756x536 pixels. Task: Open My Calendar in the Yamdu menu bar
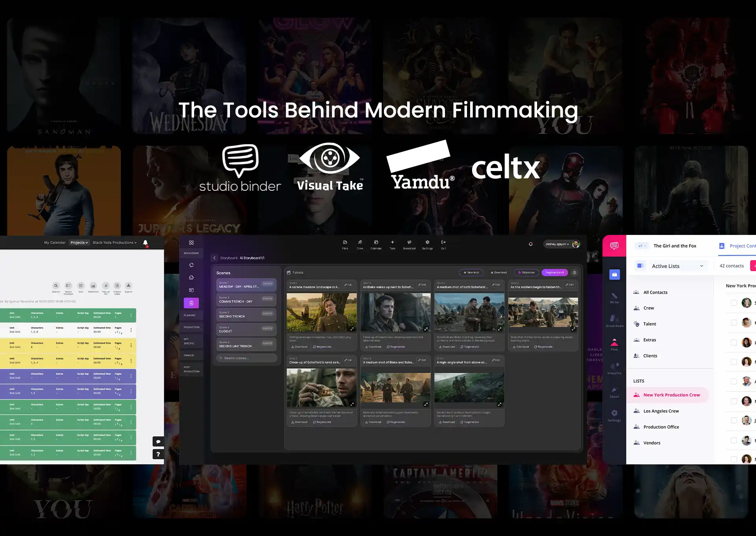click(55, 242)
